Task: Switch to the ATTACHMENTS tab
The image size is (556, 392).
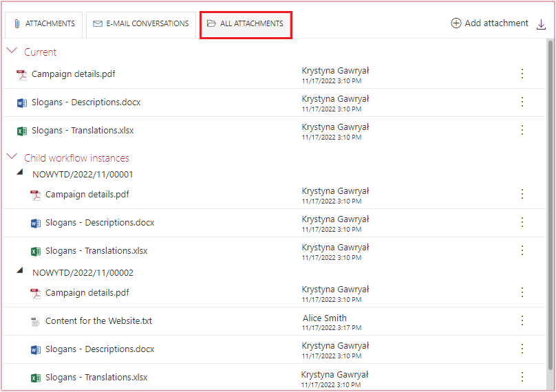Action: click(x=44, y=24)
